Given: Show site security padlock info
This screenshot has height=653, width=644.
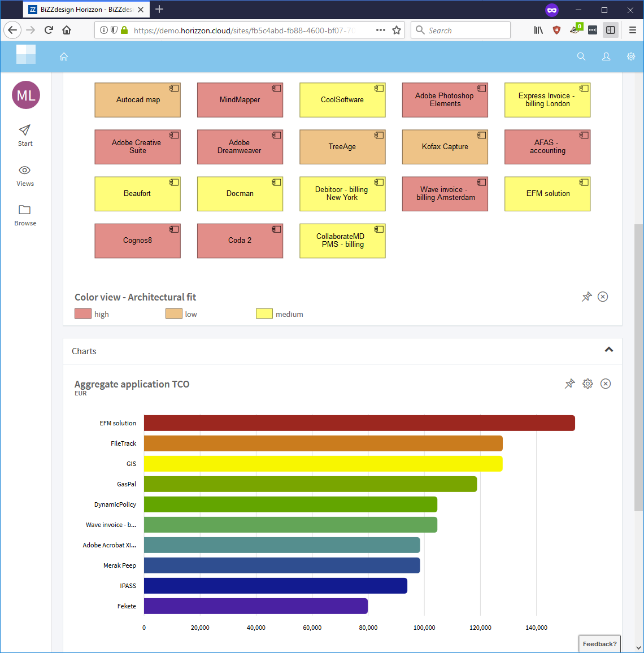Looking at the screenshot, I should pyautogui.click(x=124, y=30).
